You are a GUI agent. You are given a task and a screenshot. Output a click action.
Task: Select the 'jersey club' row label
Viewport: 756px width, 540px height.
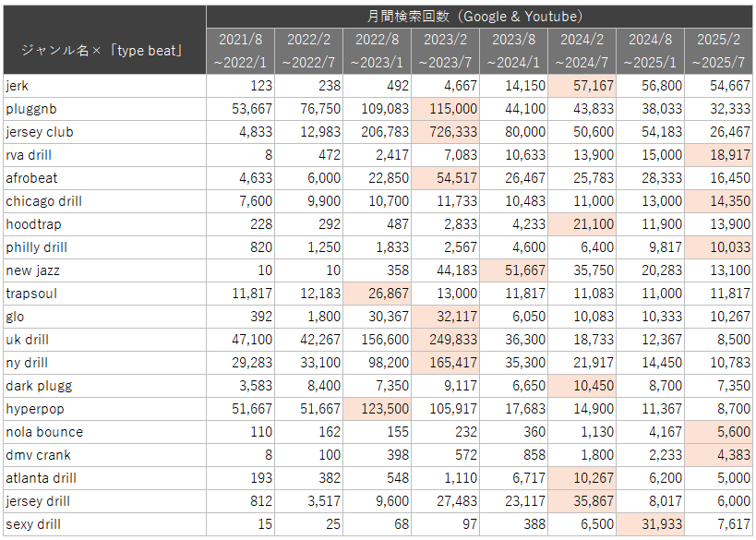[x=105, y=132]
